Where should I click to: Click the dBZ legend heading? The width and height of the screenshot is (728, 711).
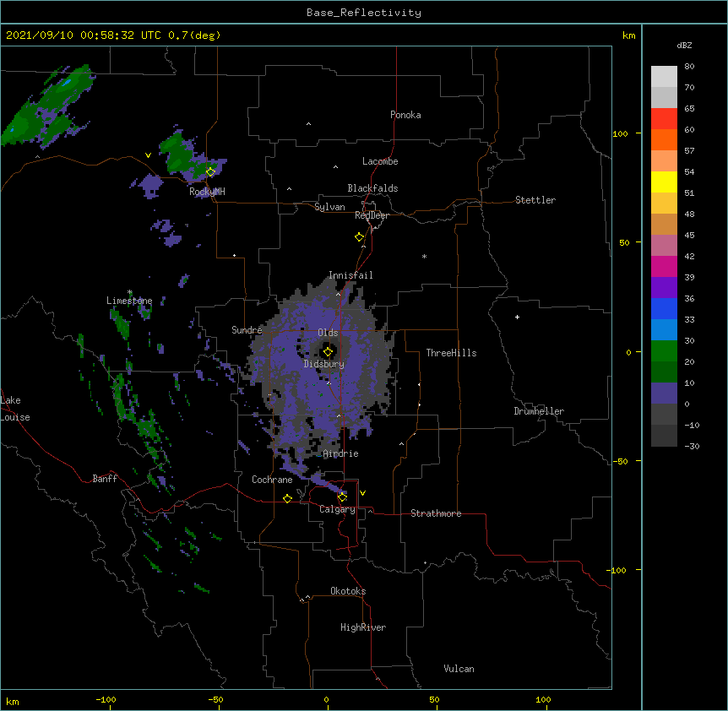[x=684, y=45]
